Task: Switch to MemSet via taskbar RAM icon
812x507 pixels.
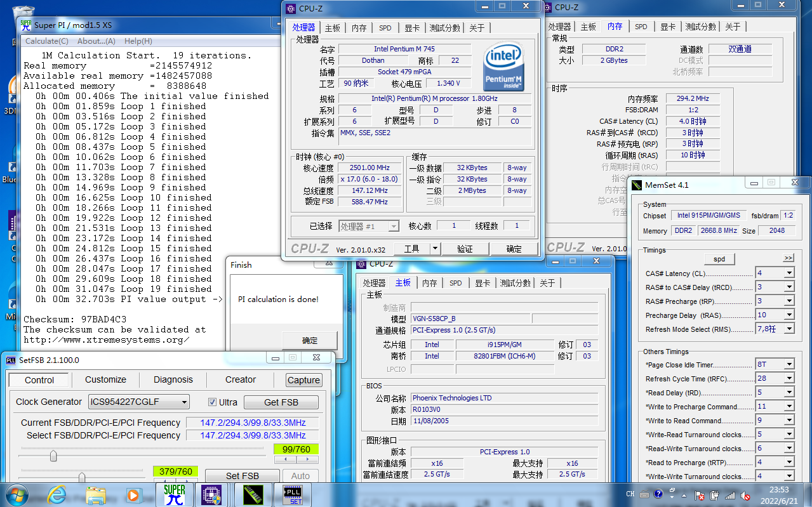Action: point(253,495)
